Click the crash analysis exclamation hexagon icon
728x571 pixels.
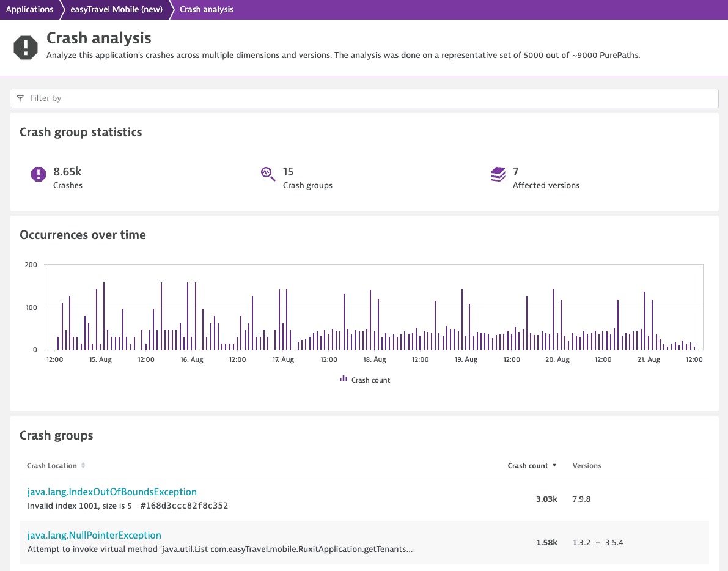pos(26,47)
